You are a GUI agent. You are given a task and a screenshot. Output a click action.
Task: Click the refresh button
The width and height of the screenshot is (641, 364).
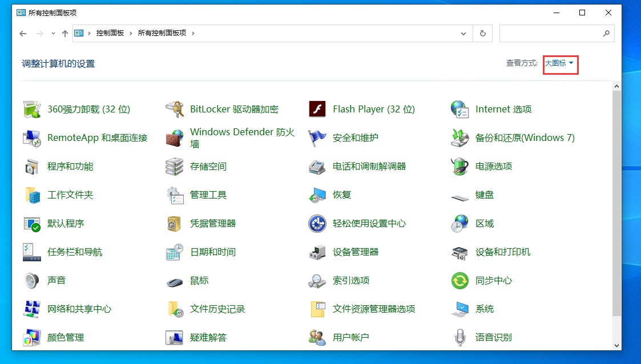coord(482,33)
